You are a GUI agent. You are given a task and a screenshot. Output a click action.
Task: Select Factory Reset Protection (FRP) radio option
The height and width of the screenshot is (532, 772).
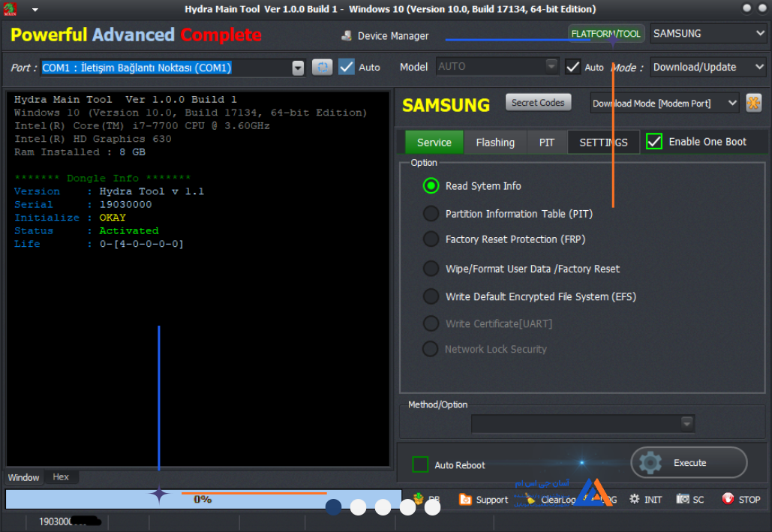pyautogui.click(x=431, y=239)
